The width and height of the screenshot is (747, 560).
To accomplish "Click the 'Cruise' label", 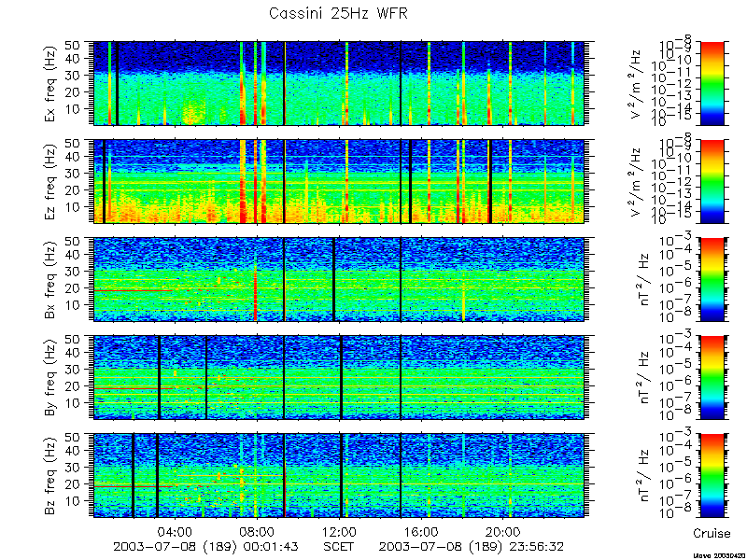I will point(712,533).
